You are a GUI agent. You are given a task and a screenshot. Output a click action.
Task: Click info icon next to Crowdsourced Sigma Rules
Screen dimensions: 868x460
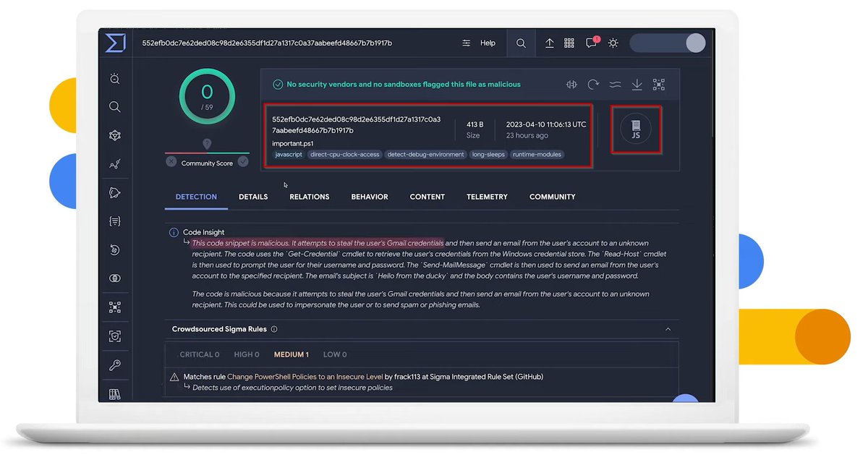coord(273,329)
